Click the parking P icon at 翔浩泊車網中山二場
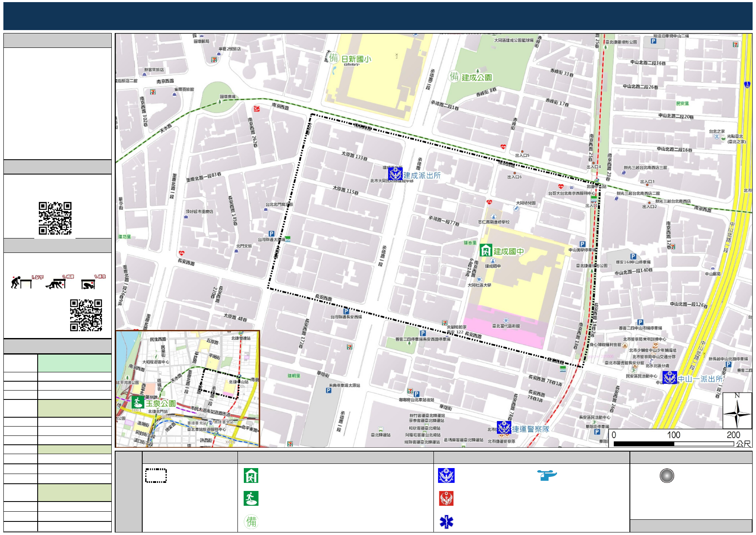Screen dimensions: 756x535 click(x=654, y=41)
